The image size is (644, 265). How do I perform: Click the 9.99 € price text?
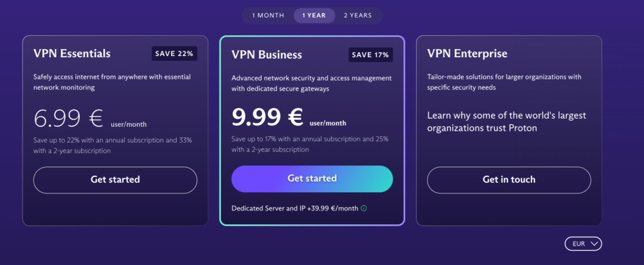click(267, 117)
